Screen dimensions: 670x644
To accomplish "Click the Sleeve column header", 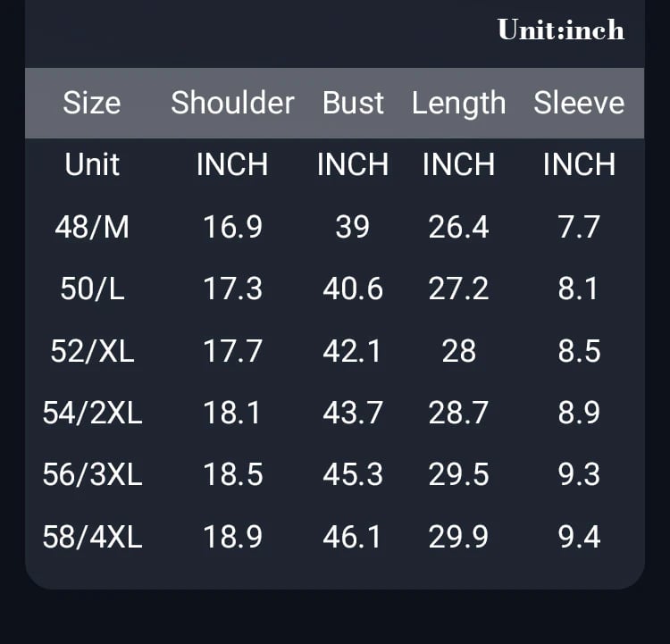I will pyautogui.click(x=579, y=104).
